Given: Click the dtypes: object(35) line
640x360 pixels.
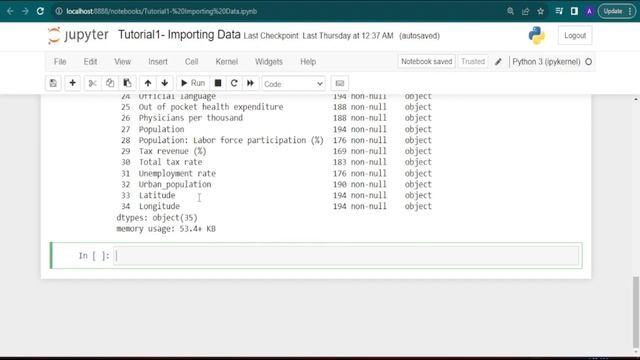Looking at the screenshot, I should pyautogui.click(x=157, y=218).
